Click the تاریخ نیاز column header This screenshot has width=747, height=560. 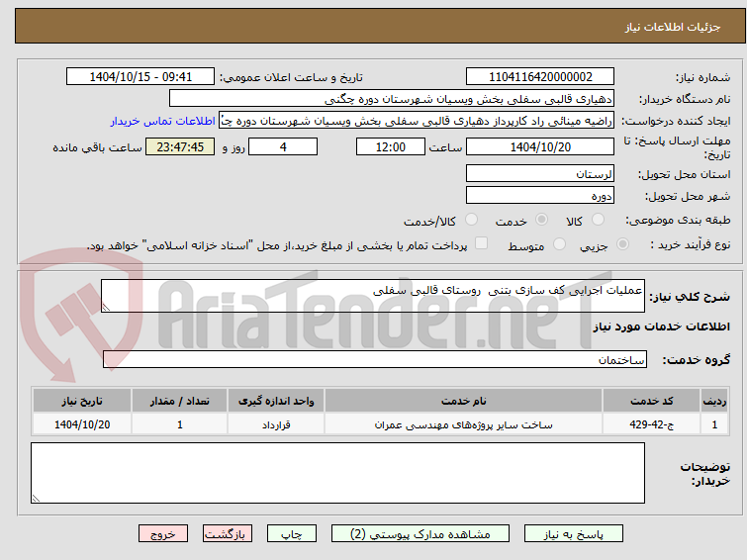pos(82,401)
